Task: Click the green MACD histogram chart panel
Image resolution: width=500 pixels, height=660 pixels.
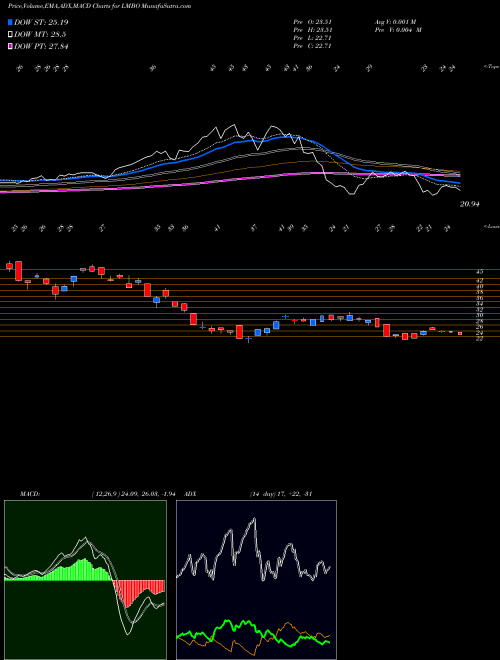Action: [x=85, y=580]
